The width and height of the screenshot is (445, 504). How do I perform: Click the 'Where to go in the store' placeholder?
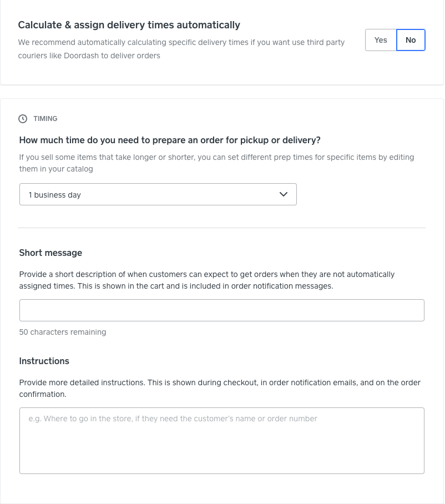(173, 419)
